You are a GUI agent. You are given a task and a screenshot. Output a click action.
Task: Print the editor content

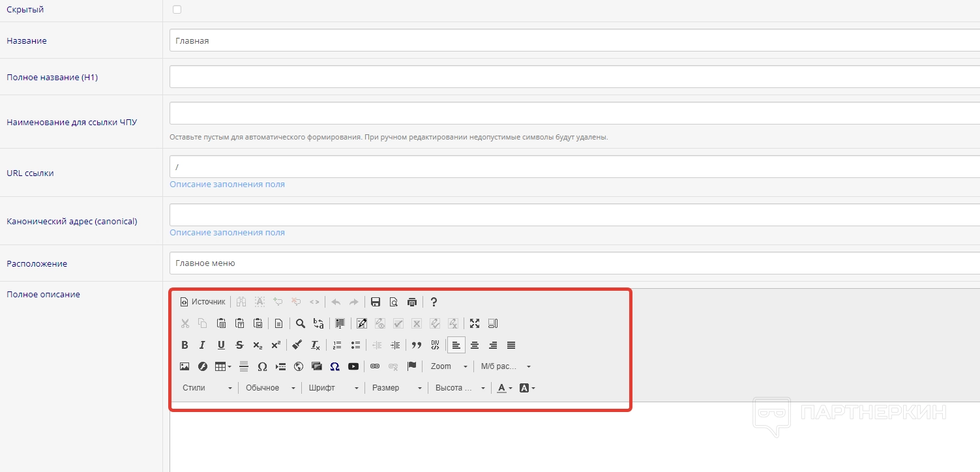click(411, 302)
